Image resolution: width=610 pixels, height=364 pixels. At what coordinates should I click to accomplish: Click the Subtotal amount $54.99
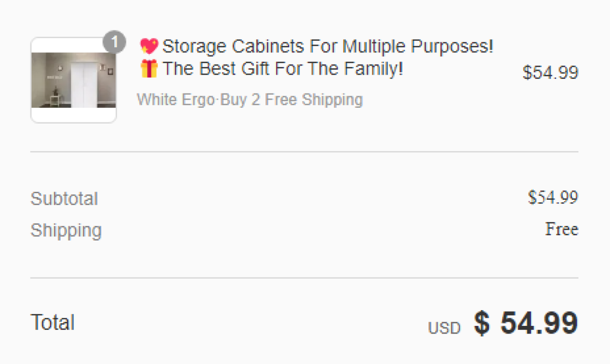[553, 197]
